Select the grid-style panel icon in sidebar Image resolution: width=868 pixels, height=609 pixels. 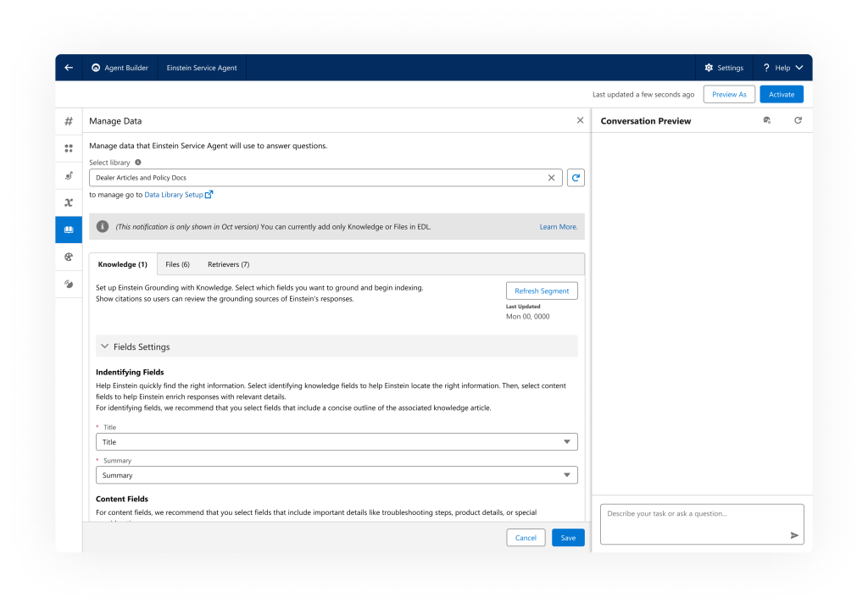pyautogui.click(x=68, y=148)
